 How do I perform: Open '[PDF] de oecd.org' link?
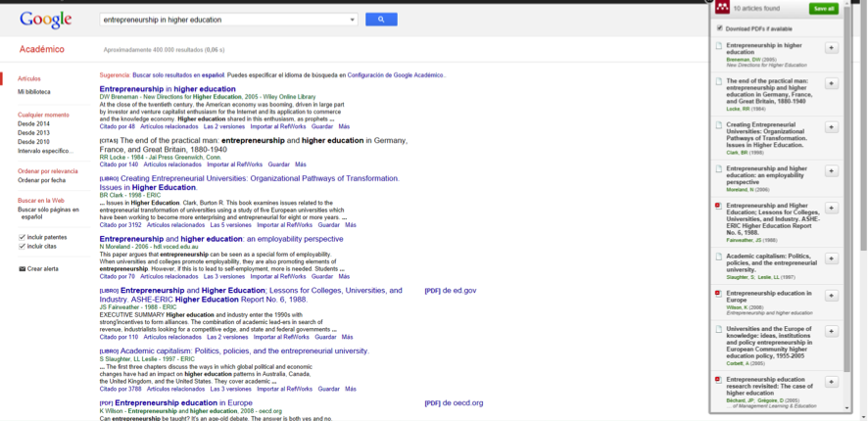coord(454,403)
